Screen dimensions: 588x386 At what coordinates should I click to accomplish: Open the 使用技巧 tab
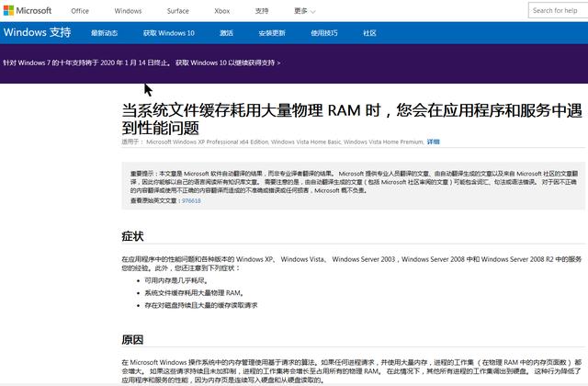324,33
